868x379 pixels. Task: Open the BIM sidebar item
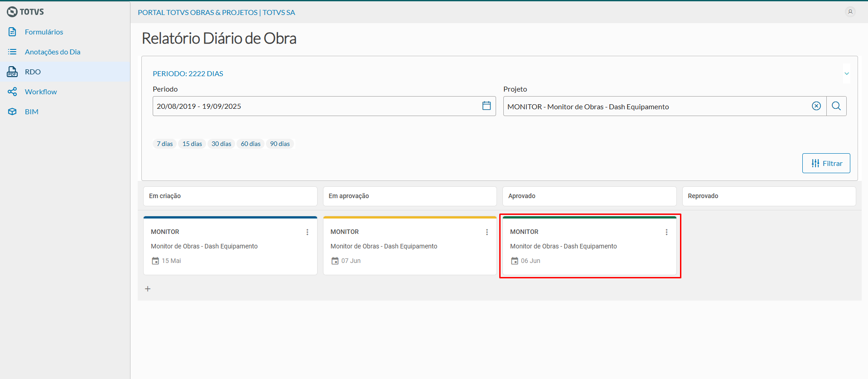coord(31,112)
